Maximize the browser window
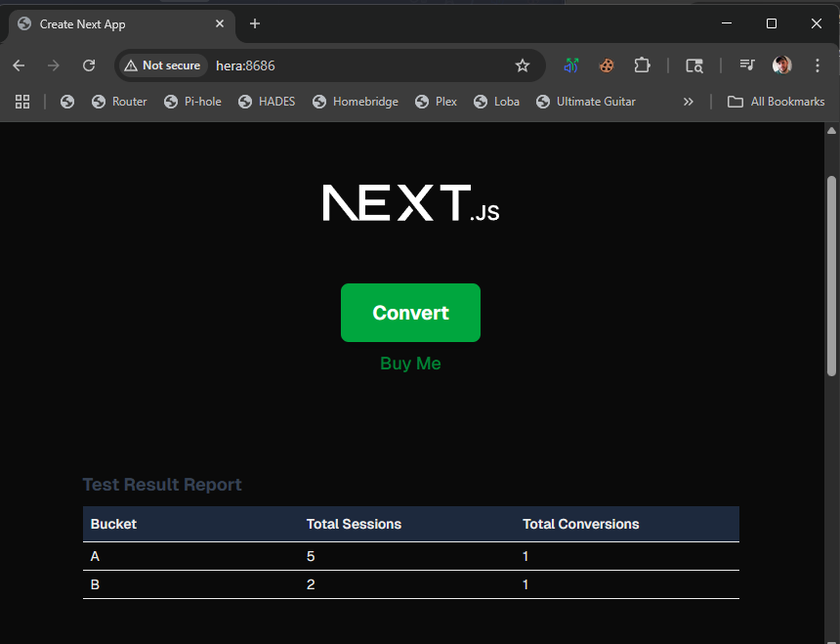The width and height of the screenshot is (840, 644). 772,23
